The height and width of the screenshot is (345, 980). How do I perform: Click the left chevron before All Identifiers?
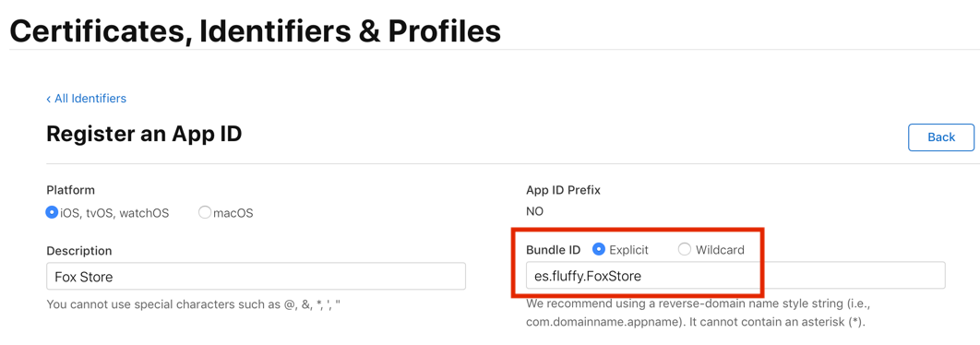point(49,99)
